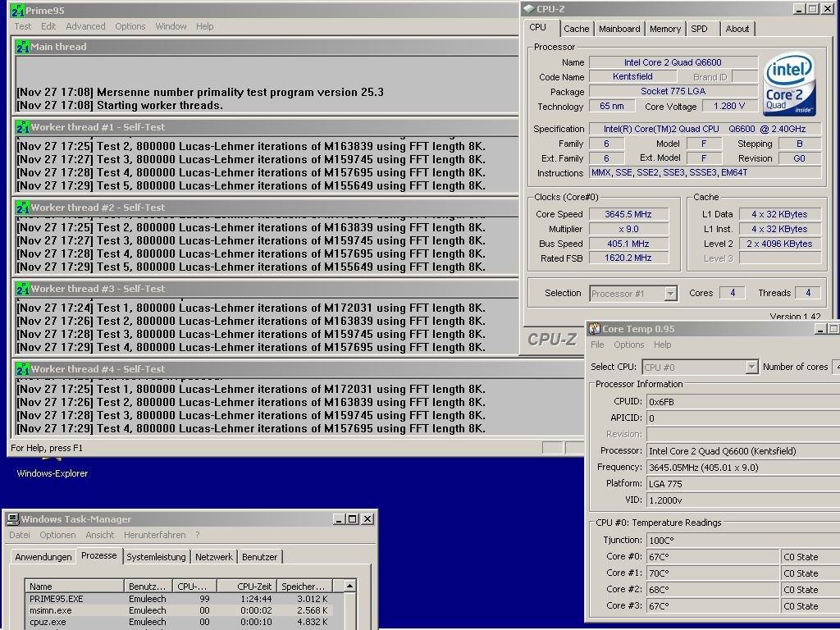The width and height of the screenshot is (840, 630).
Task: Sort processes by the Speicher... column header
Action: [x=304, y=586]
